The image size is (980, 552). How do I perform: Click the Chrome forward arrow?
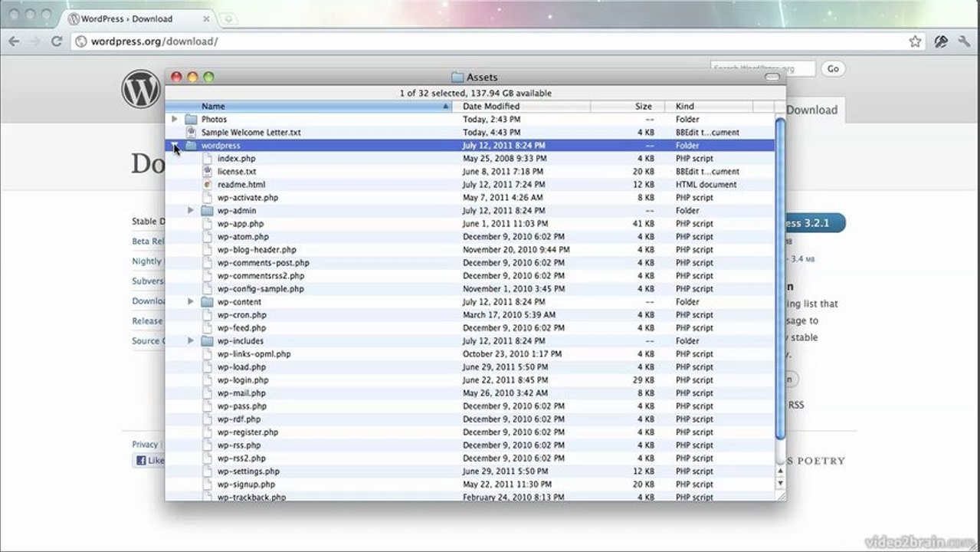(x=35, y=41)
